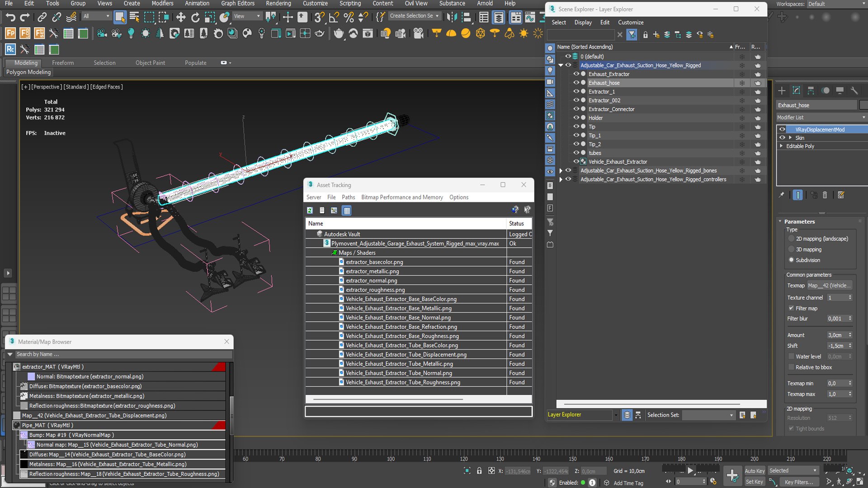
Task: Collapse Adjustable_Car_Exhaust_Suction_Hose_Yellow_Rigged layer
Action: coord(561,66)
